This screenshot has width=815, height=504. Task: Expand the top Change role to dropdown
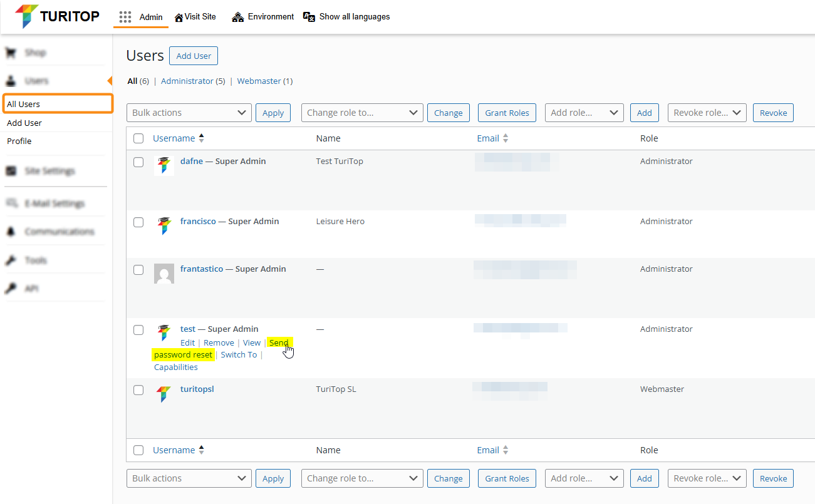coord(362,113)
